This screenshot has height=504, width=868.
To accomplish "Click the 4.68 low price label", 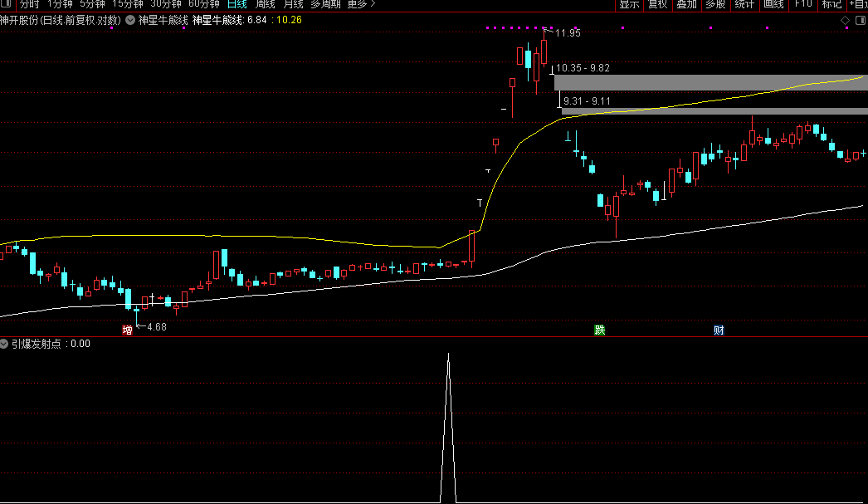I will 157,327.
